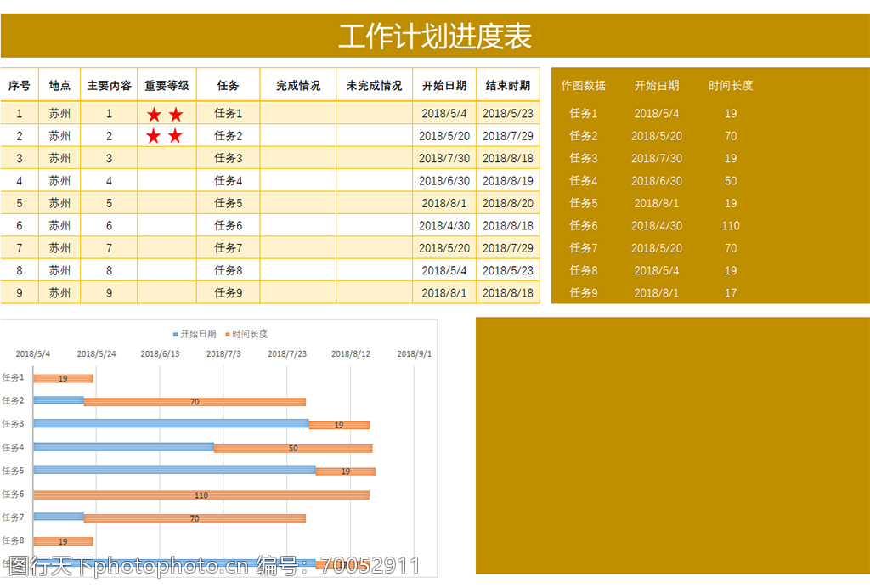Click the orange 任务8 bar labeled 19
Viewport: 870px width, 588px height.
pos(63,541)
